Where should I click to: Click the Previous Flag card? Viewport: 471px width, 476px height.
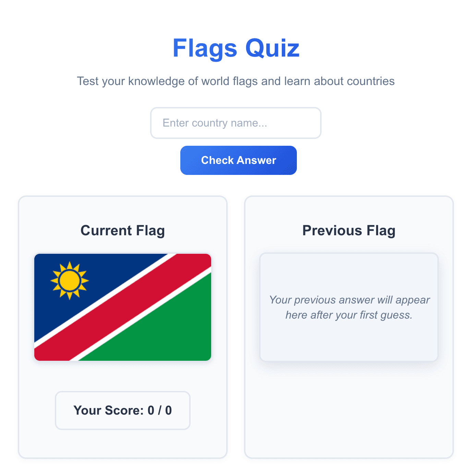point(349,412)
